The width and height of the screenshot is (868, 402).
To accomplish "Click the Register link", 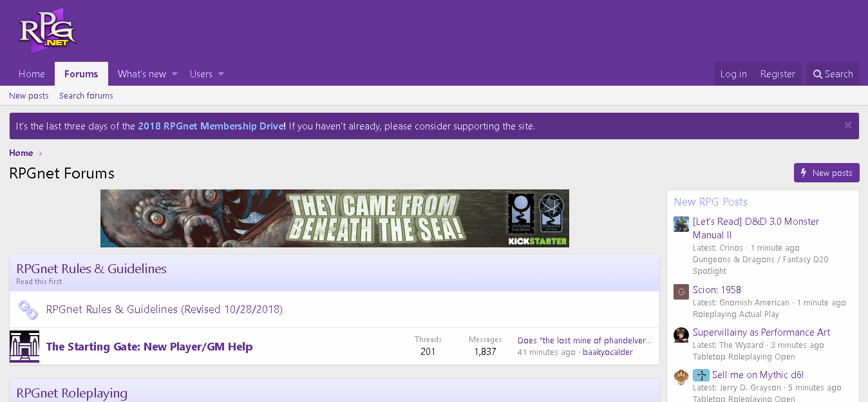I will 777,74.
